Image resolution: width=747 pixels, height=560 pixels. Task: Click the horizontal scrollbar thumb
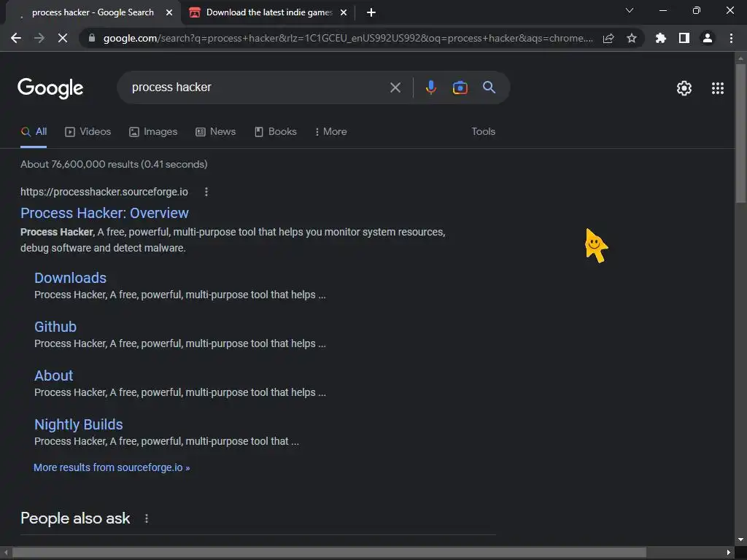pos(329,553)
